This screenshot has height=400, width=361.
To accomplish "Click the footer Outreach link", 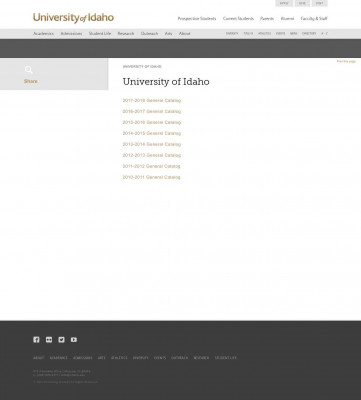I will point(180,358).
